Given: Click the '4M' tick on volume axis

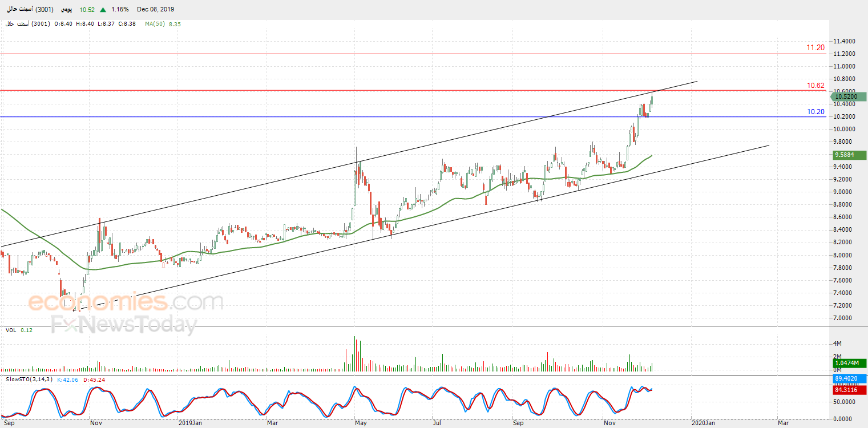Looking at the screenshot, I should tap(838, 344).
